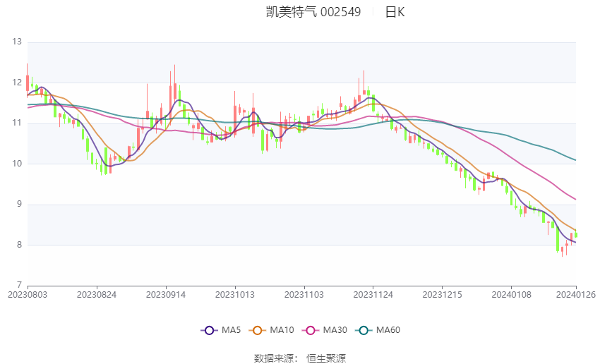Click the x-axis date label 20231013
The image size is (600, 364).
[235, 295]
